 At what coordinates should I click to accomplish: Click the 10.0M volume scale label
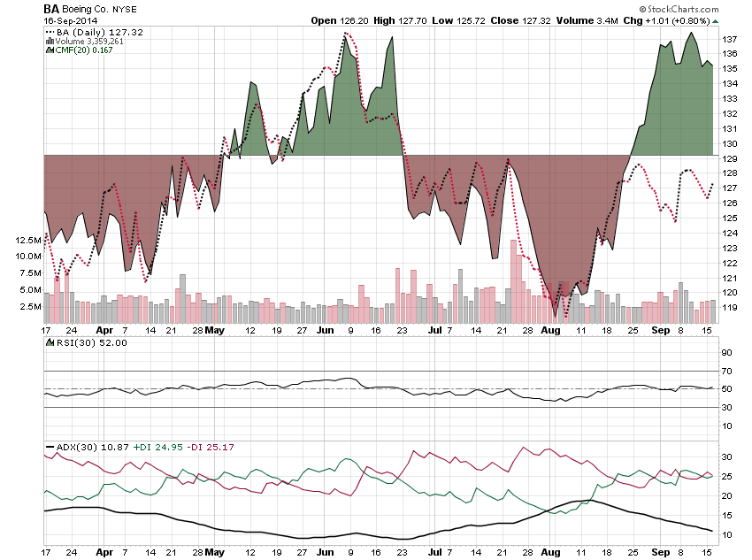[28, 256]
